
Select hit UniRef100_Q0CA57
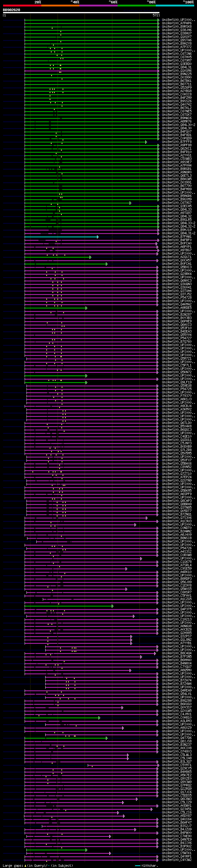[x=176, y=260]
